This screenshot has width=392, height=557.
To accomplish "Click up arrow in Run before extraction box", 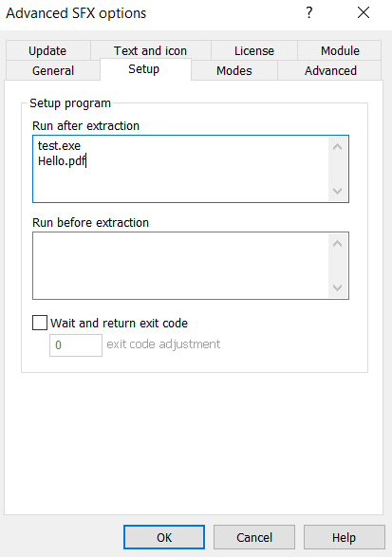I will [x=337, y=244].
